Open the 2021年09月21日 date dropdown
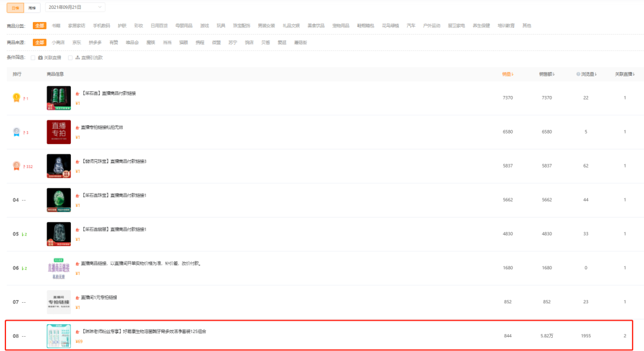 75,7
